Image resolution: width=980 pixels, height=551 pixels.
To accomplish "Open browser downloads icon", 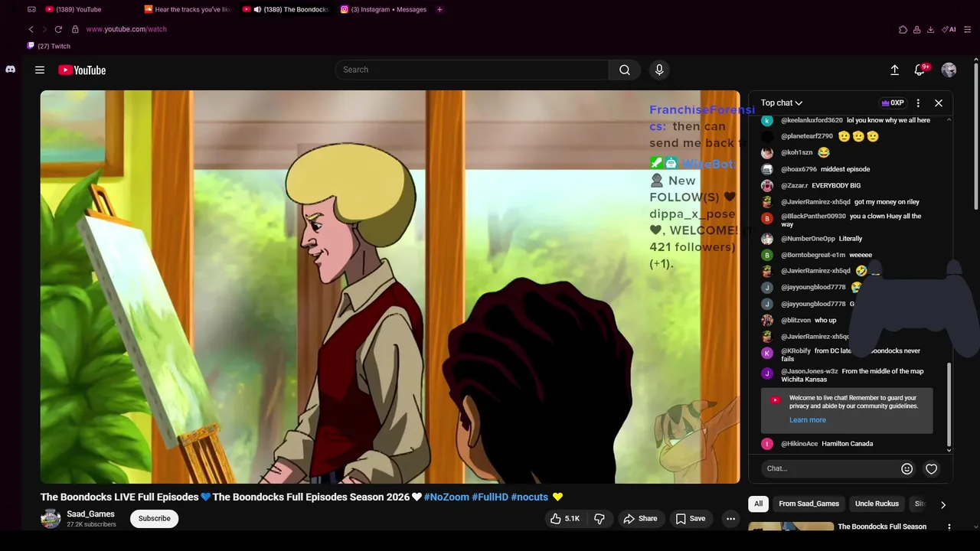I will click(x=930, y=29).
